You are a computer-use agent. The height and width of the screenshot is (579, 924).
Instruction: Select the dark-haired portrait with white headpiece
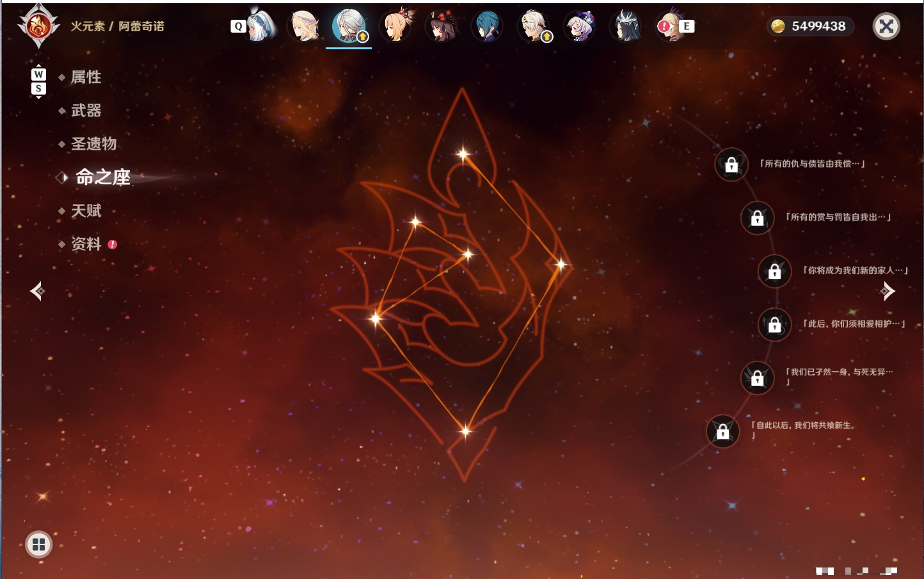[626, 26]
